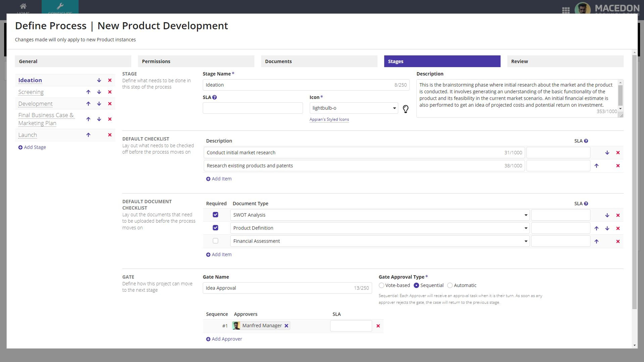Remove SWOT Analysis document row
This screenshot has height=362, width=644.
tap(618, 215)
